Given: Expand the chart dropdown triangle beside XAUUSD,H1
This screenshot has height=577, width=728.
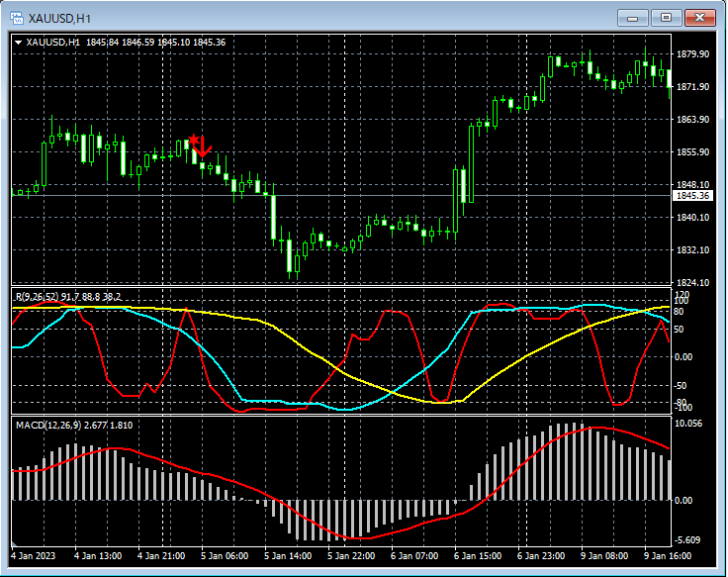Looking at the screenshot, I should 19,43.
